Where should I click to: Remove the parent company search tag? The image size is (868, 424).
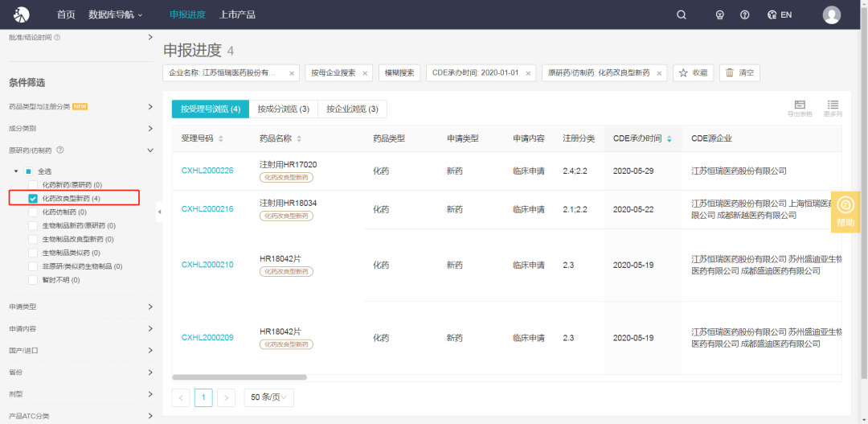pyautogui.click(x=365, y=73)
